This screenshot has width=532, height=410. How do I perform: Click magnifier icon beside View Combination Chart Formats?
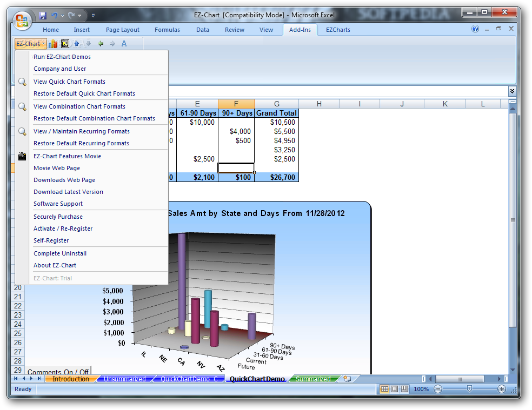pyautogui.click(x=22, y=106)
